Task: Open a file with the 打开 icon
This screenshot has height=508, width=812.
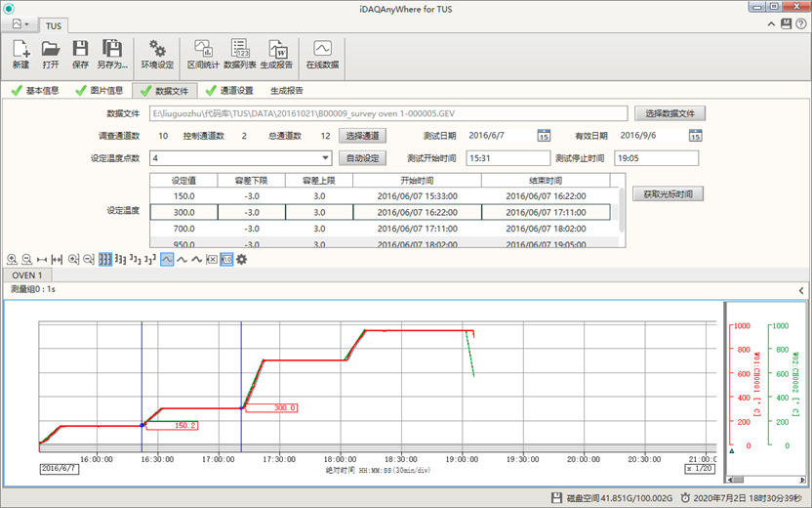Action: 51,54
